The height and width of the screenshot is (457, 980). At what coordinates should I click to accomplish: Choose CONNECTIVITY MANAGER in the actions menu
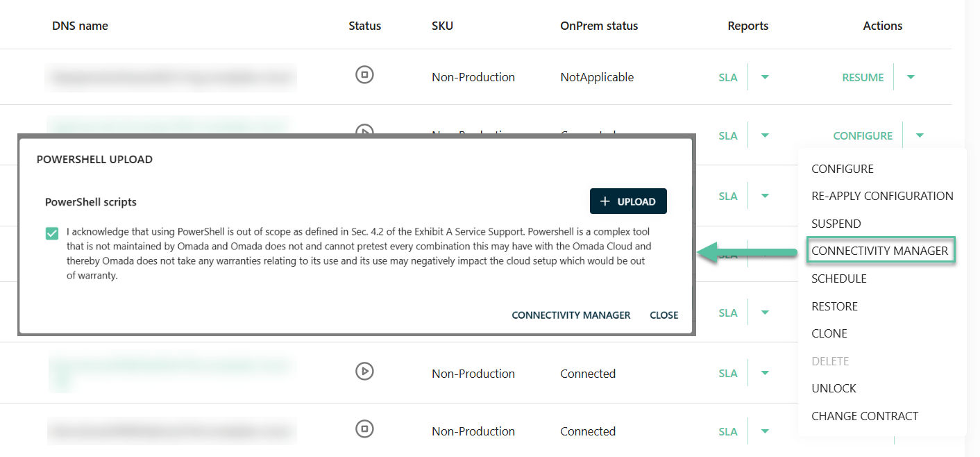tap(880, 251)
